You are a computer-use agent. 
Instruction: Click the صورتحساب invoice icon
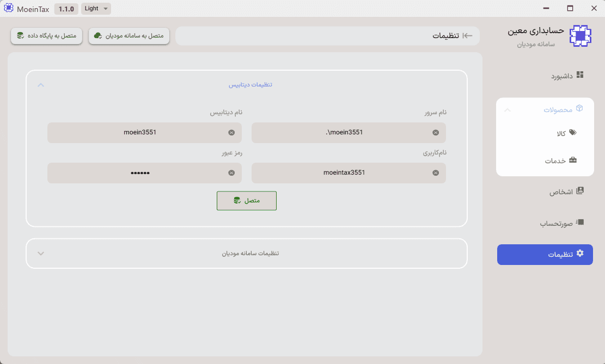click(580, 222)
